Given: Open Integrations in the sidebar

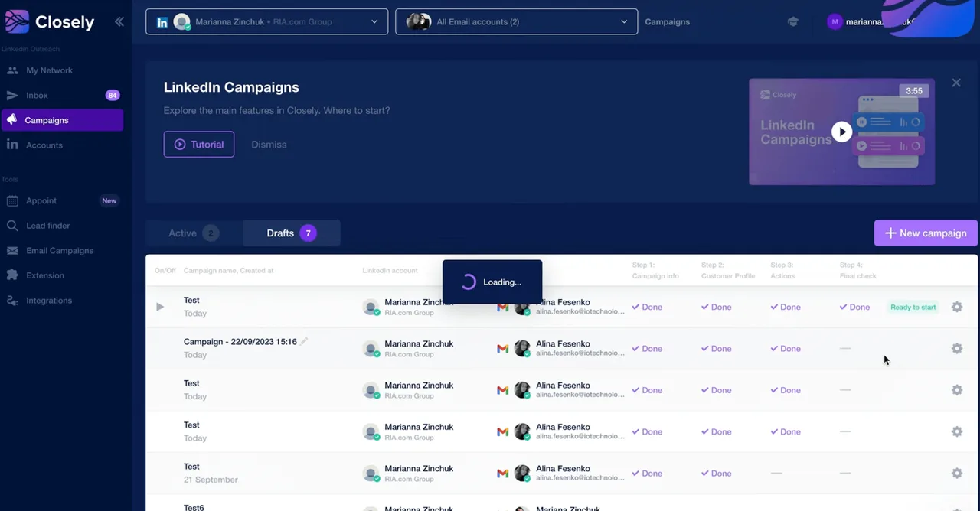Looking at the screenshot, I should (49, 301).
